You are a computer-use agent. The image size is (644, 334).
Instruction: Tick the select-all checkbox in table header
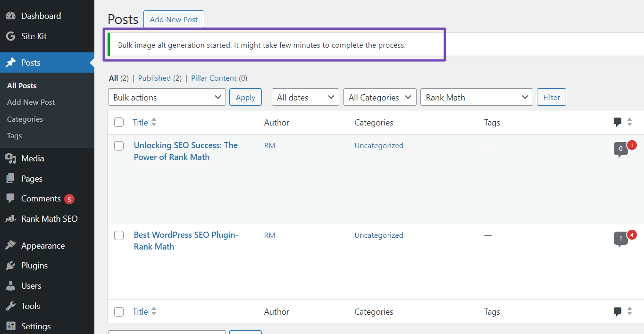coord(119,123)
